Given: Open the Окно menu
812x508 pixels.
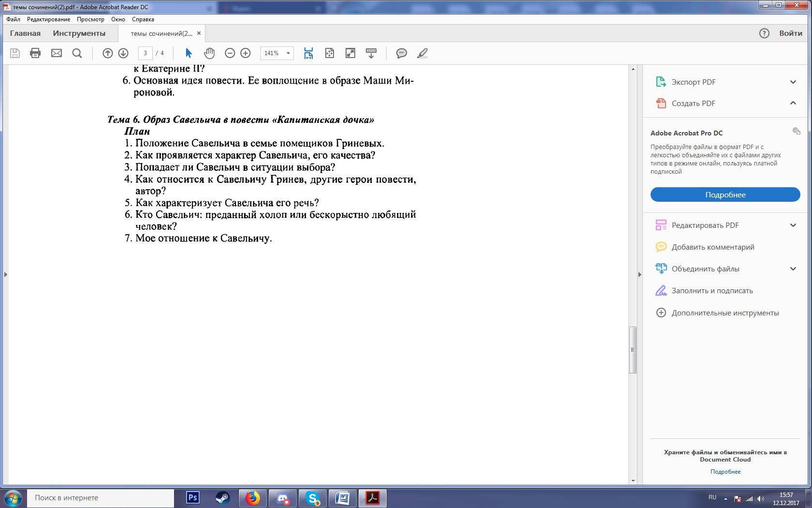Looking at the screenshot, I should [118, 19].
